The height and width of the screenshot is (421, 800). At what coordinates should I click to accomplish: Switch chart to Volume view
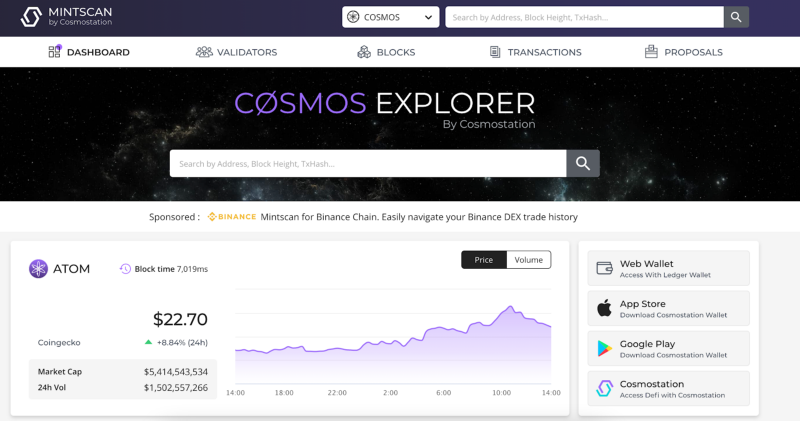[529, 260]
